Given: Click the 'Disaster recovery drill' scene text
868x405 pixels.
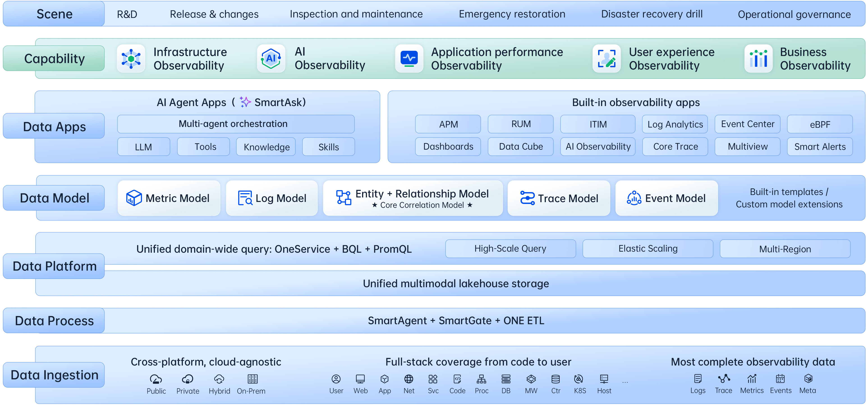Looking at the screenshot, I should point(652,14).
